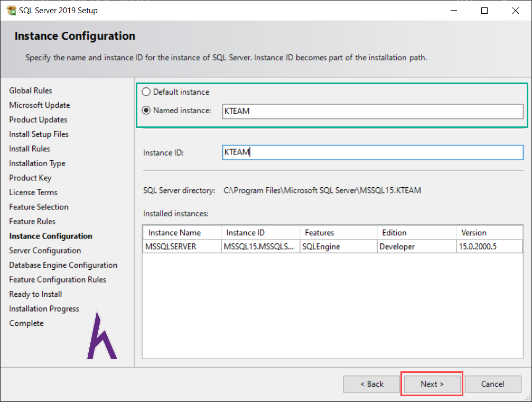532x402 pixels.
Task: Open Install Setup Files step
Action: [x=39, y=134]
